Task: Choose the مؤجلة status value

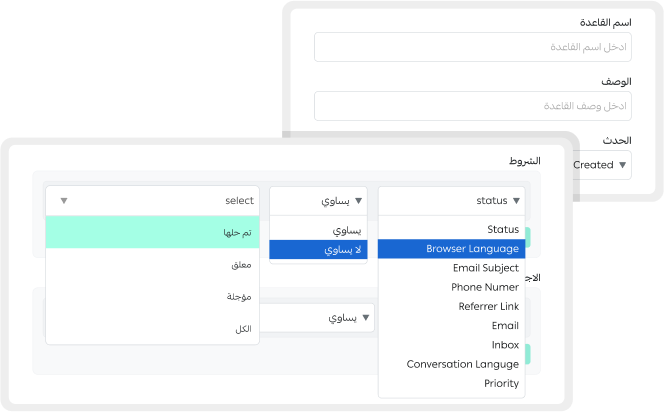Action: coord(152,296)
